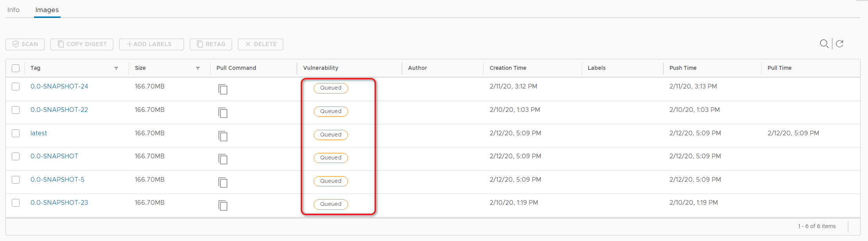868x241 pixels.
Task: Click creation time 2/10/20, 1:19 PM
Action: tap(514, 202)
